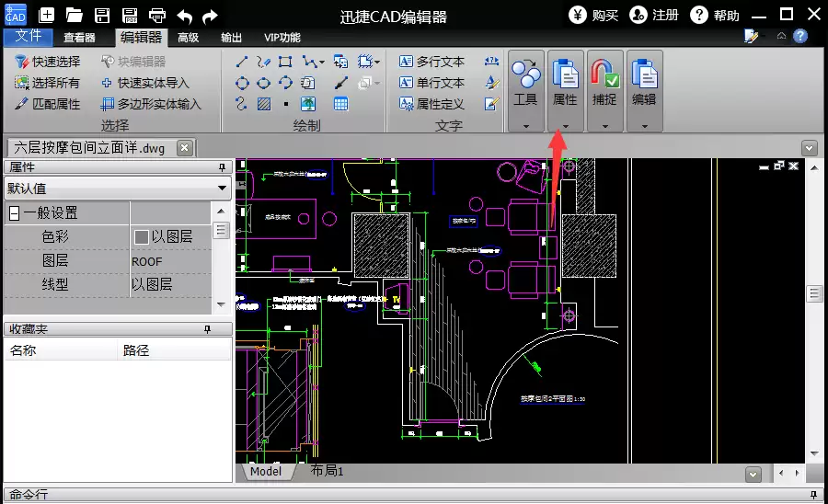
Task: Click the 购买 purchase button
Action: click(594, 15)
